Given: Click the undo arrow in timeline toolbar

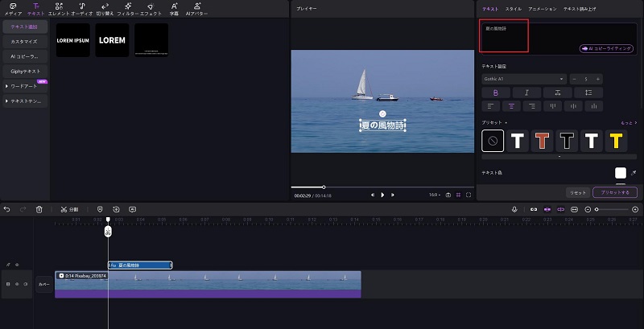Looking at the screenshot, I should coord(6,209).
